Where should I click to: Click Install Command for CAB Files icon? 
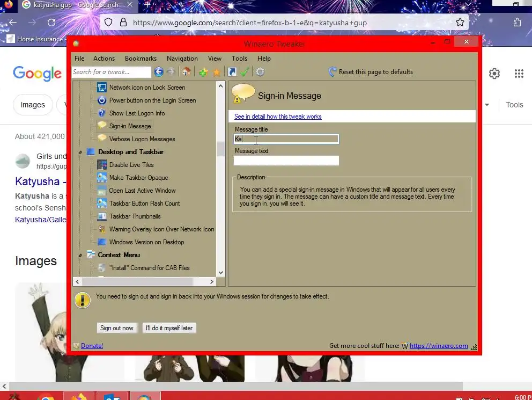coord(102,268)
